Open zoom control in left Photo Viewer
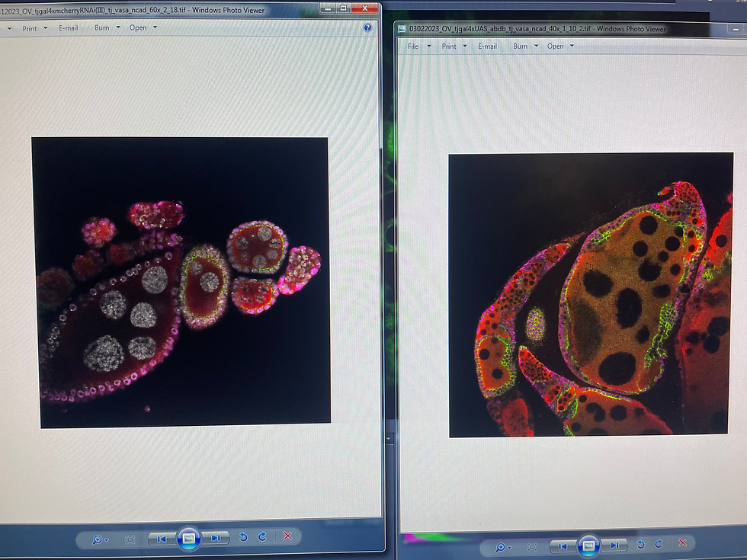The height and width of the screenshot is (560, 747). click(101, 539)
